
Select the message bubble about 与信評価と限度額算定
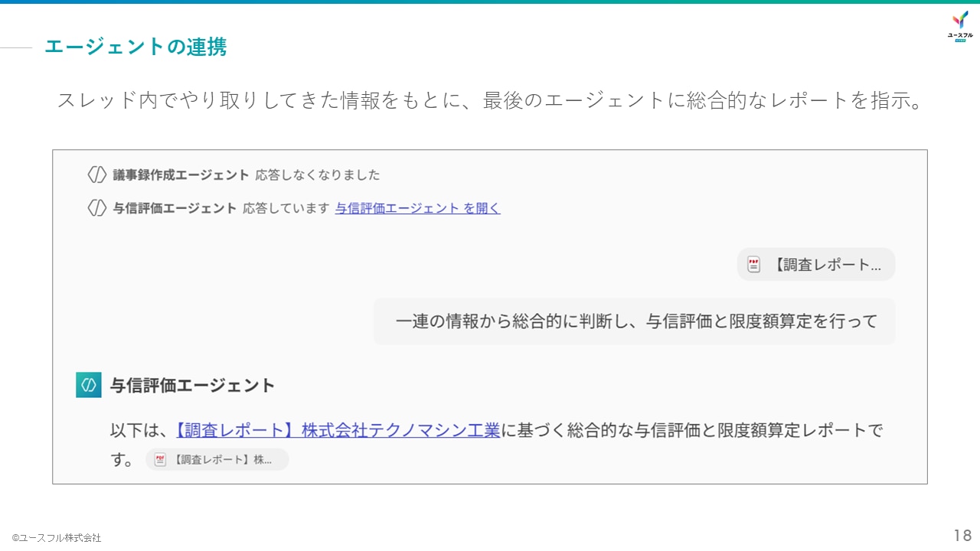[x=634, y=321]
